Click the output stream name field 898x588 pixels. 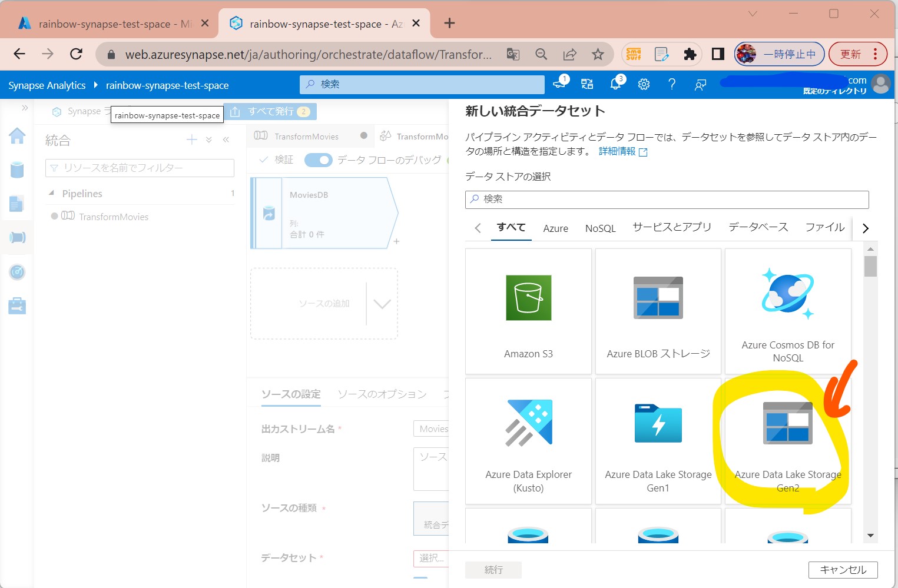click(431, 429)
